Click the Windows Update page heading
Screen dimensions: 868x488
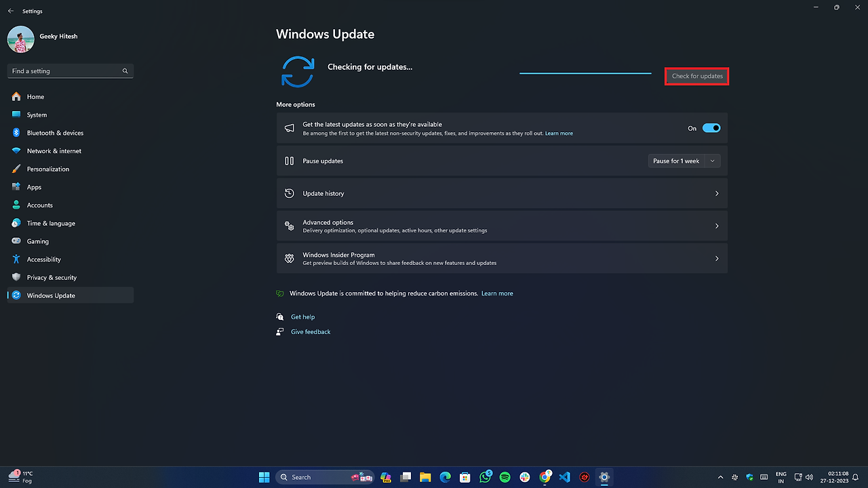pyautogui.click(x=325, y=35)
